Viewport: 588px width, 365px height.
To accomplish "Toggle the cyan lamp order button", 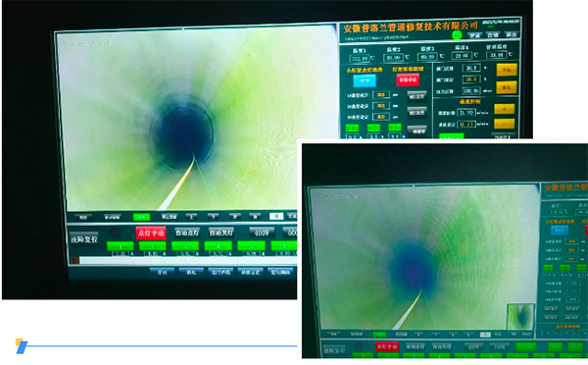I will 365,80.
